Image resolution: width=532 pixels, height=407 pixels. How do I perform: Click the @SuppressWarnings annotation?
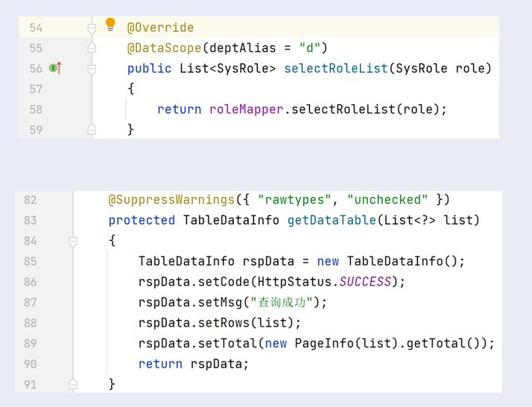(171, 200)
